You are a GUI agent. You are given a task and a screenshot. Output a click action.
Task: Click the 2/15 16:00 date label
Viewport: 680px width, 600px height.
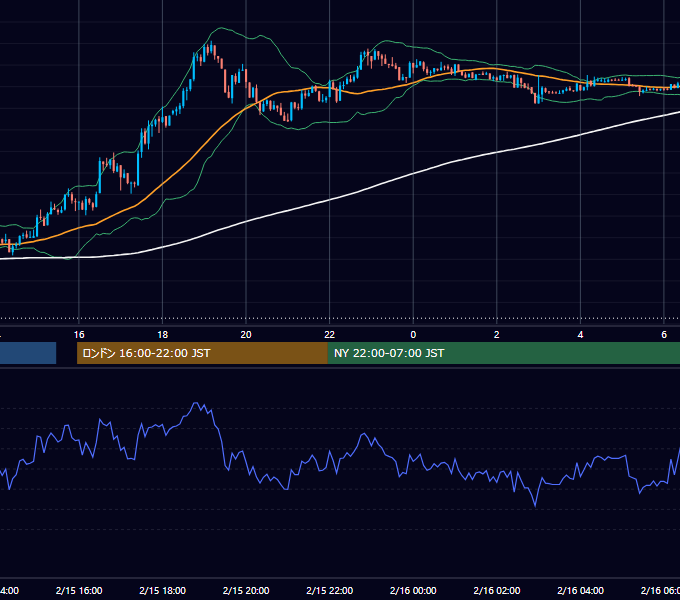click(79, 590)
